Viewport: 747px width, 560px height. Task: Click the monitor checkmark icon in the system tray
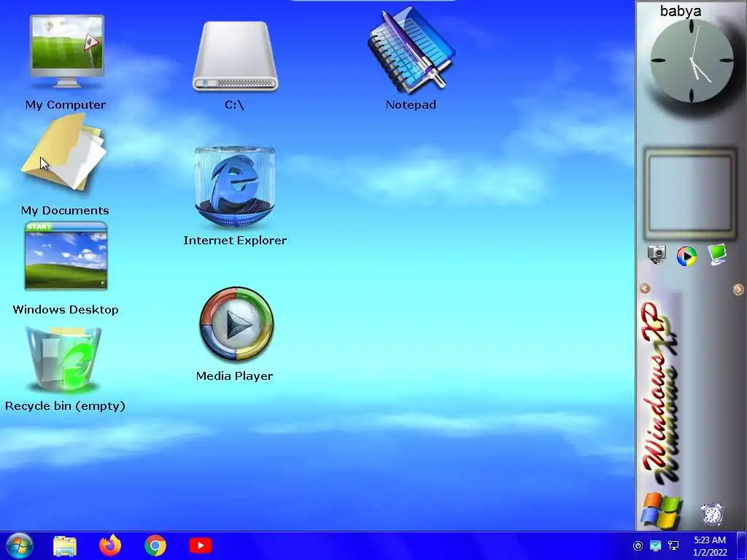pos(656,545)
